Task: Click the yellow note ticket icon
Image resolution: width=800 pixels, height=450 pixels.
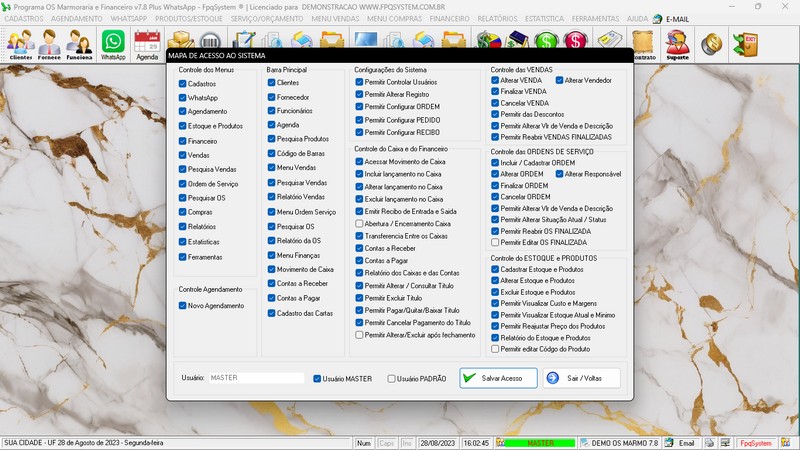Action: tap(610, 40)
